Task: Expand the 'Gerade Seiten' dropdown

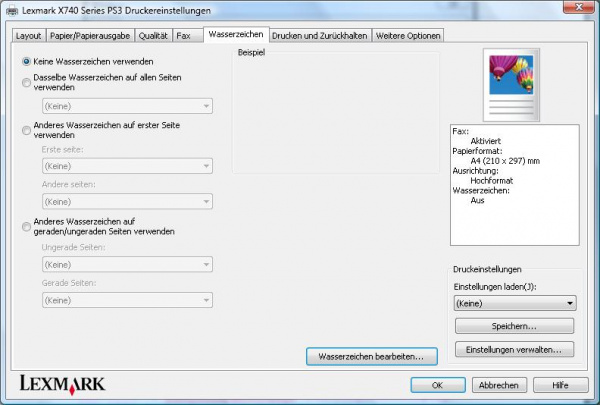Action: point(126,300)
